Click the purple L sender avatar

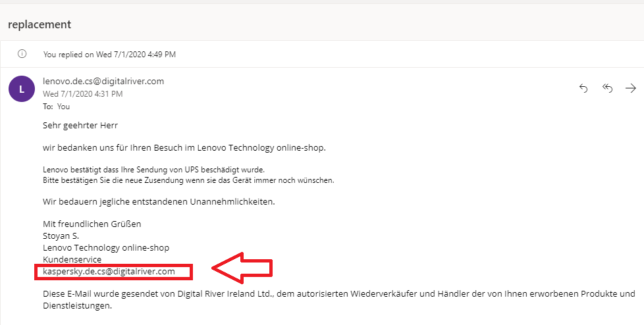pos(22,89)
